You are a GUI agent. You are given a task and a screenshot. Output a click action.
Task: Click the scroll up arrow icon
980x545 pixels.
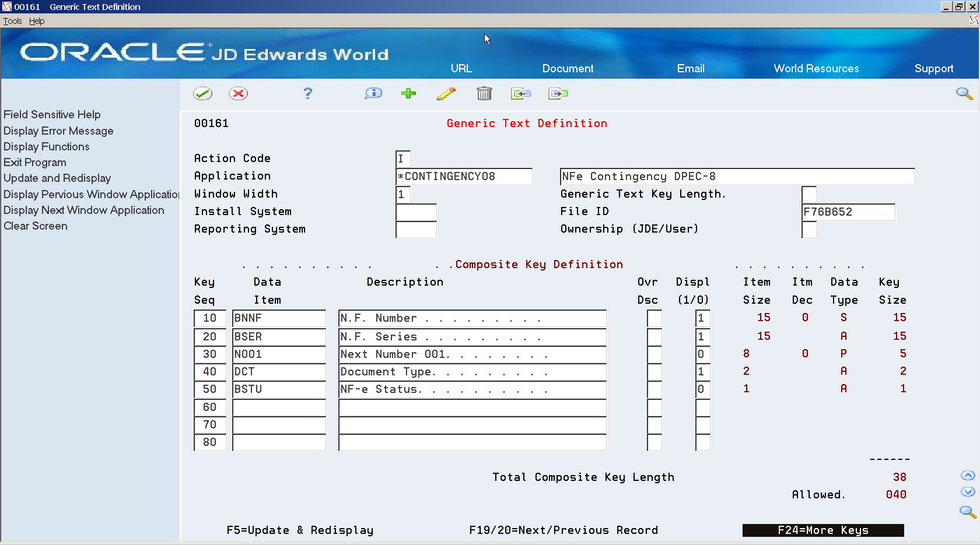968,476
